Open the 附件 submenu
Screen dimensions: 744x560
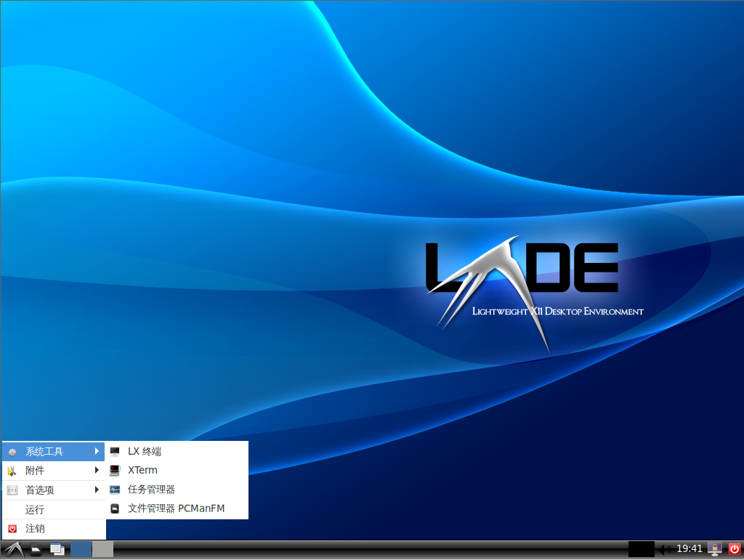pyautogui.click(x=54, y=471)
